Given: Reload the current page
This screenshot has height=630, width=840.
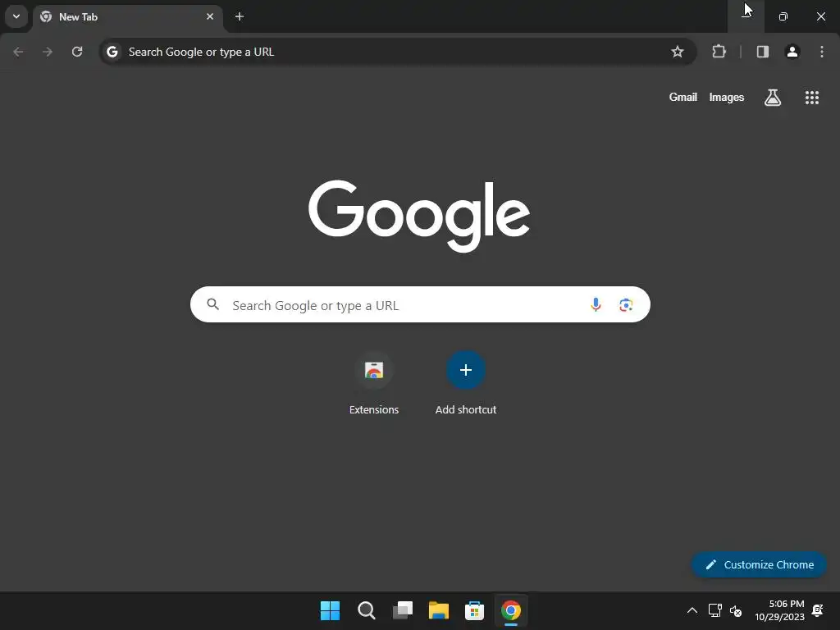Looking at the screenshot, I should coord(77,52).
